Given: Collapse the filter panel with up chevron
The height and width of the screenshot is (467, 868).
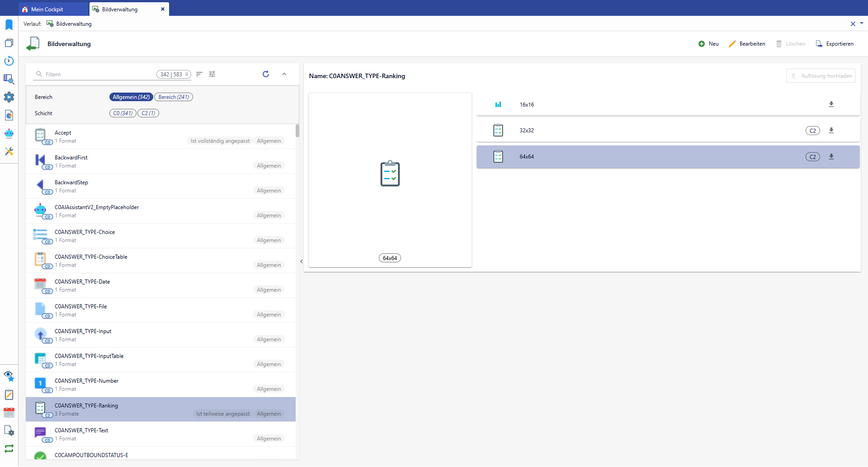Looking at the screenshot, I should click(x=284, y=74).
